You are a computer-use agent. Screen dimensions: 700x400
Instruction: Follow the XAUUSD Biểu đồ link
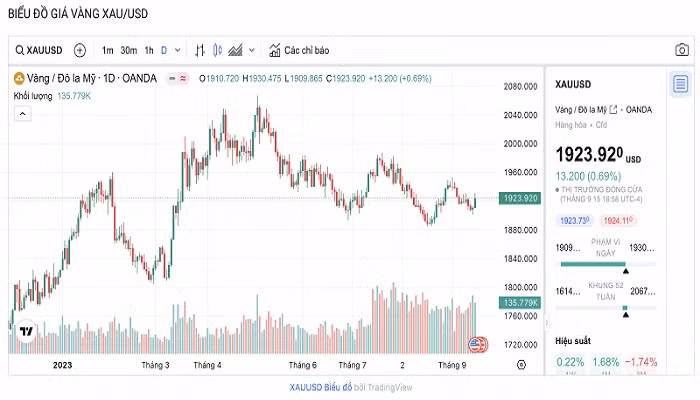coord(321,387)
